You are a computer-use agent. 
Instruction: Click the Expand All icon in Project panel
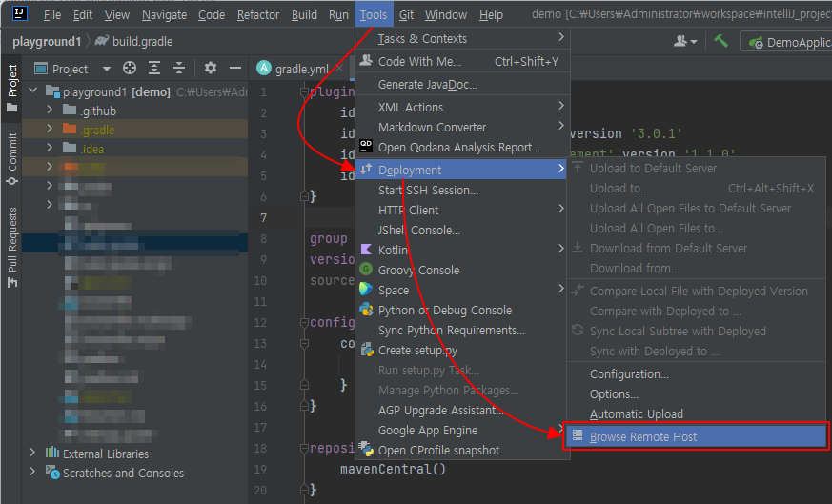(x=154, y=68)
